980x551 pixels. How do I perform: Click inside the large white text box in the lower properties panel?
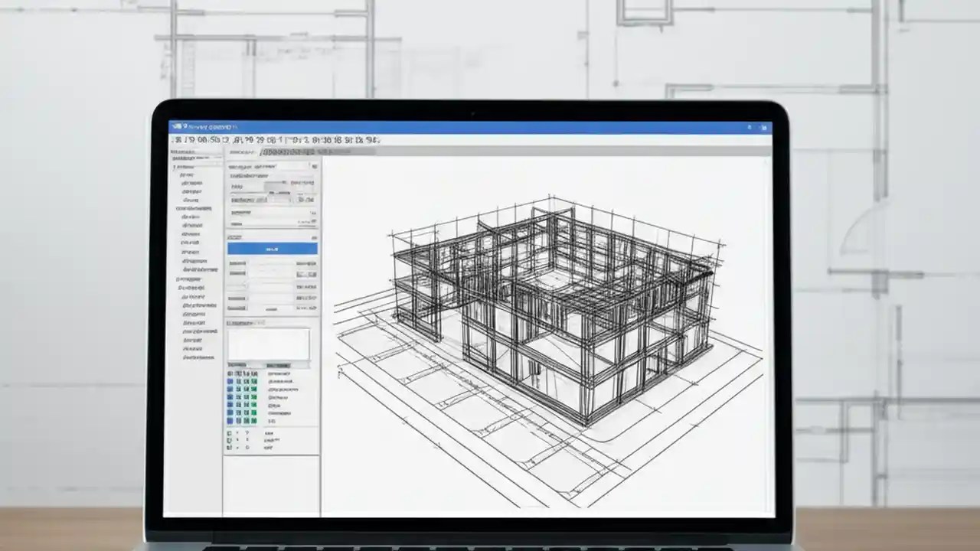269,344
